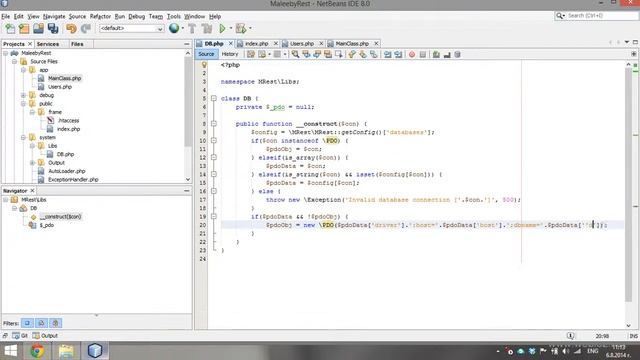640x360 pixels.
Task: Expand the Output folder node
Action: [33, 163]
